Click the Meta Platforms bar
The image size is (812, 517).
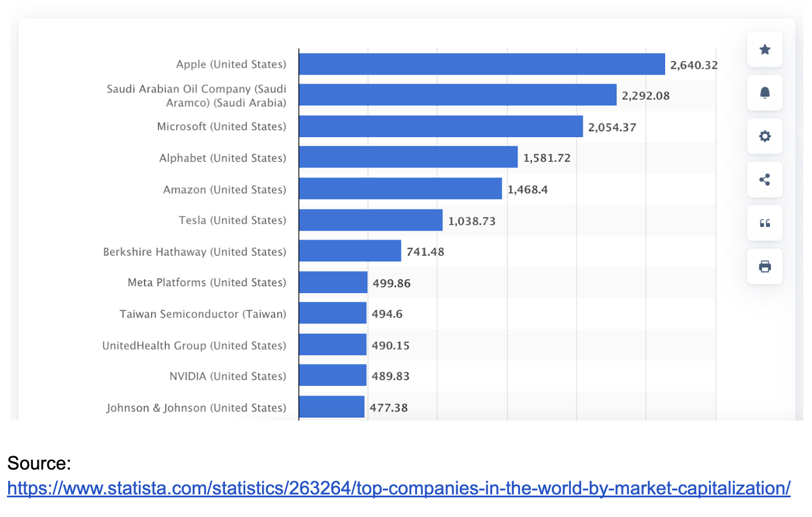(333, 282)
